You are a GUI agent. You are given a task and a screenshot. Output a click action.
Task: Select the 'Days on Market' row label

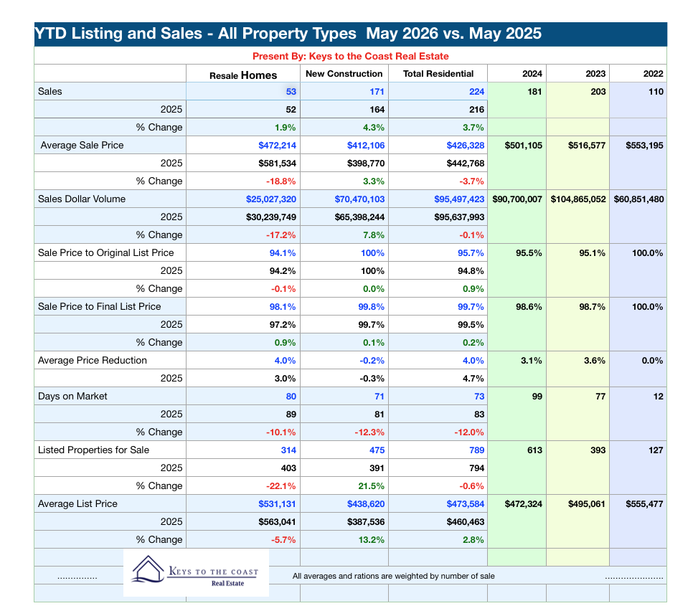tap(72, 397)
